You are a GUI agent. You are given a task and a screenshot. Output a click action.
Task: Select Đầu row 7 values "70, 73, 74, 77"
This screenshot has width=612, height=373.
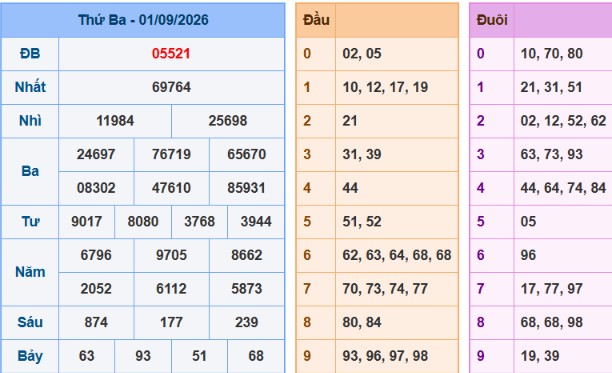(x=385, y=289)
